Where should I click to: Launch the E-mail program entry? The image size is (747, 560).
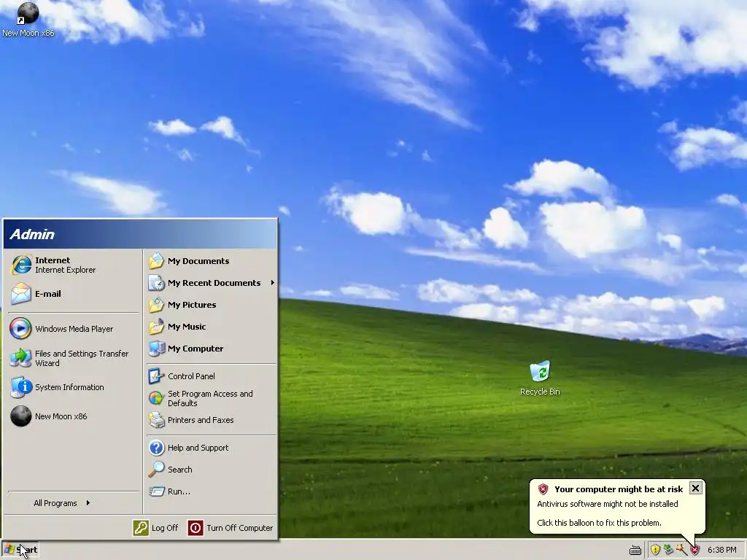click(x=72, y=294)
